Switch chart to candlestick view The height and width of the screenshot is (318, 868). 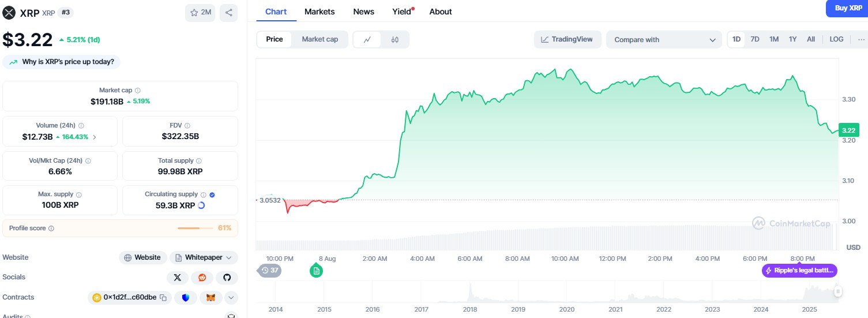point(394,39)
